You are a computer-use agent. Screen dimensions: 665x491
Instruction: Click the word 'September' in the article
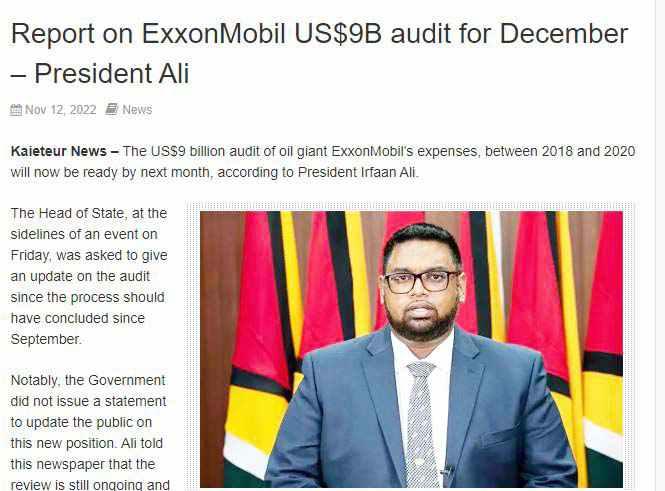(x=45, y=339)
